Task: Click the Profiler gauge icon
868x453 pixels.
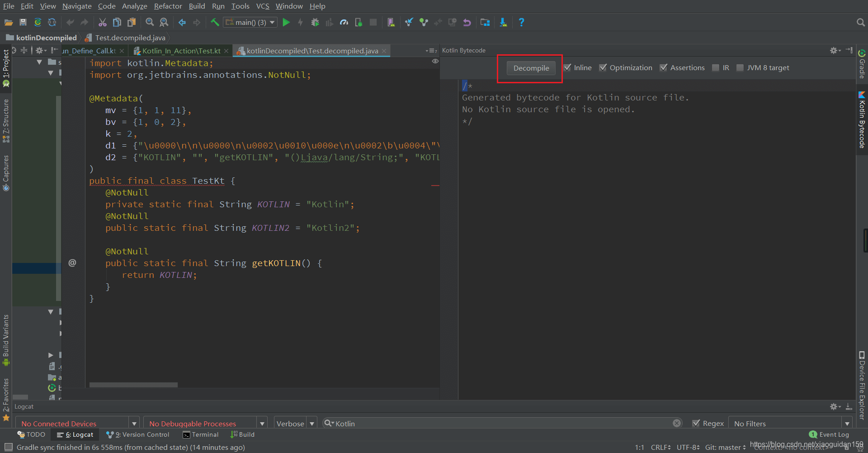Action: tap(344, 22)
